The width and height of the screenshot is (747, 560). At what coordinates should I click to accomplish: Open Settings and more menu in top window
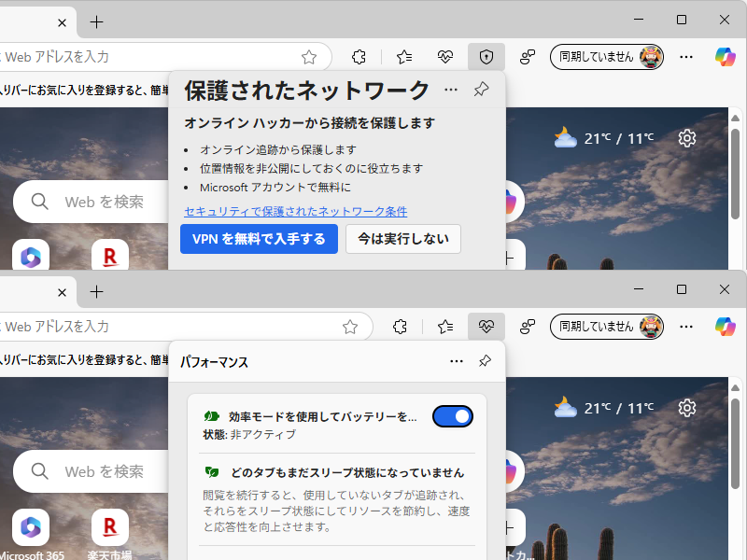686,57
